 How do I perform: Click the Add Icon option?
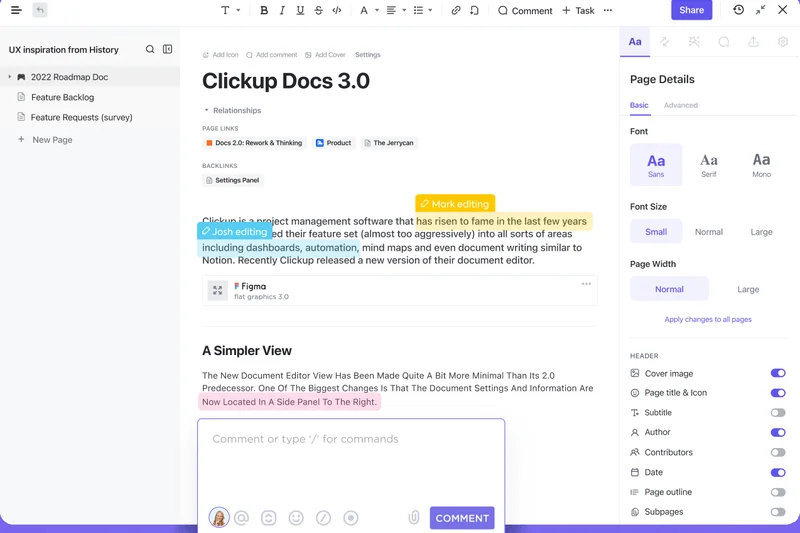[x=220, y=55]
